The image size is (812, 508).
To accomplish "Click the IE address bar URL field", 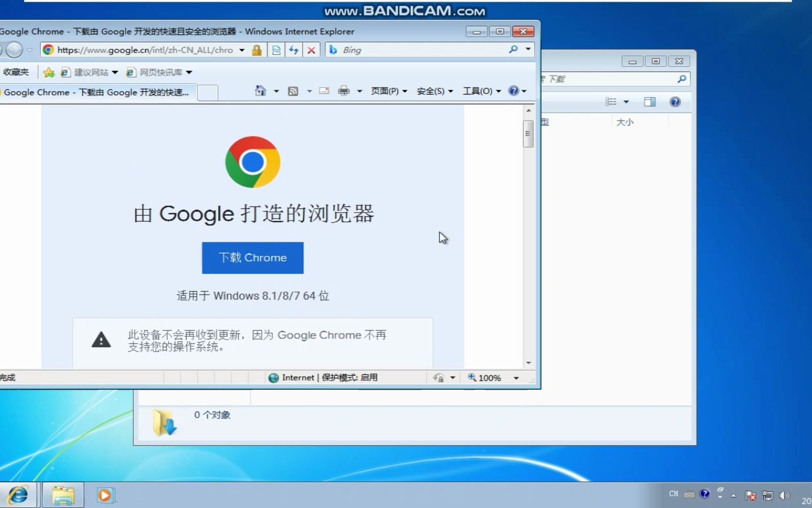I will pyautogui.click(x=145, y=50).
